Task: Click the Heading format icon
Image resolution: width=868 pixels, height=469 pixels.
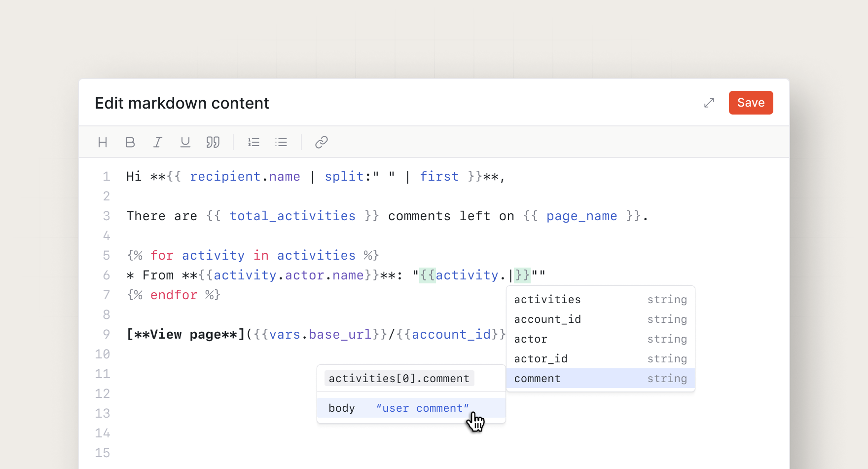Action: (103, 143)
